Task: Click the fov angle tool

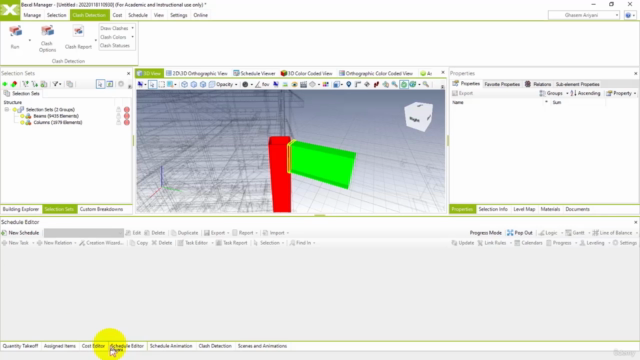Action: [x=262, y=84]
